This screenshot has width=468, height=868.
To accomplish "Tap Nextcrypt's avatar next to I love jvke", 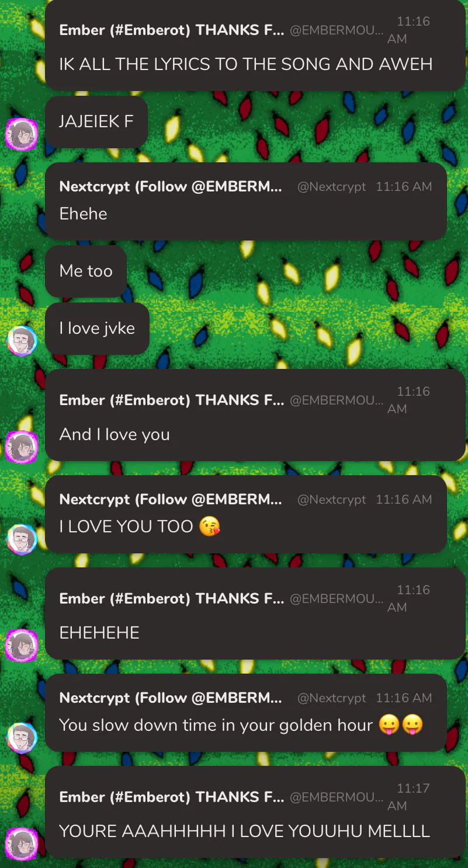I will pyautogui.click(x=22, y=341).
